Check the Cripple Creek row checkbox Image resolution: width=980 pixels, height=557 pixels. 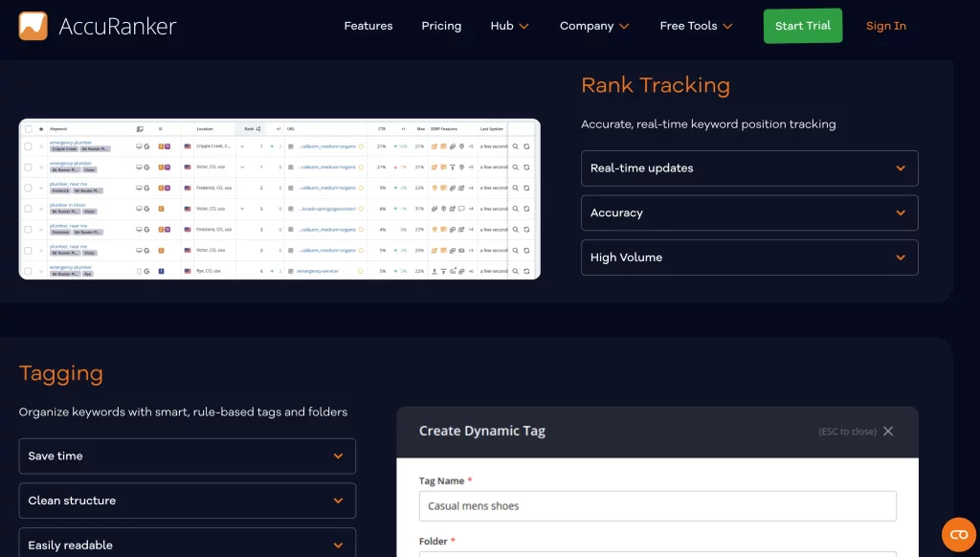pyautogui.click(x=28, y=146)
